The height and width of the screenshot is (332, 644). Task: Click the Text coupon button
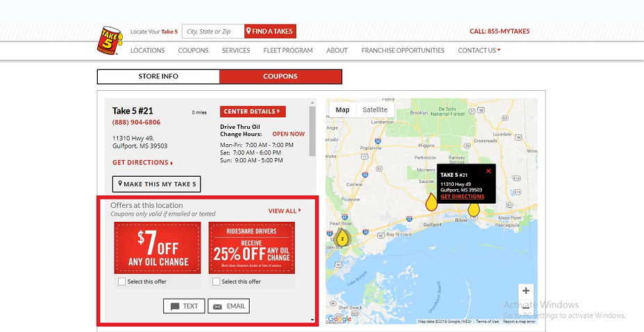coord(184,306)
